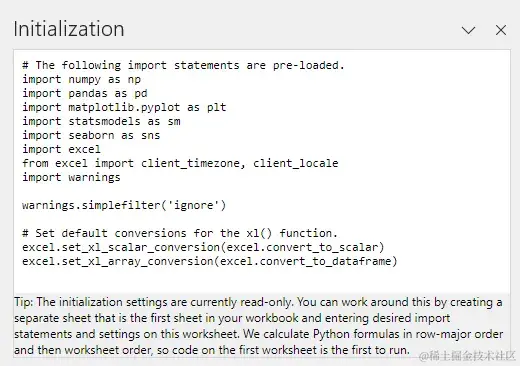Viewport: 520px width, 366px height.
Task: Click the set_xl_scalar_conversion code line
Action: click(x=203, y=247)
